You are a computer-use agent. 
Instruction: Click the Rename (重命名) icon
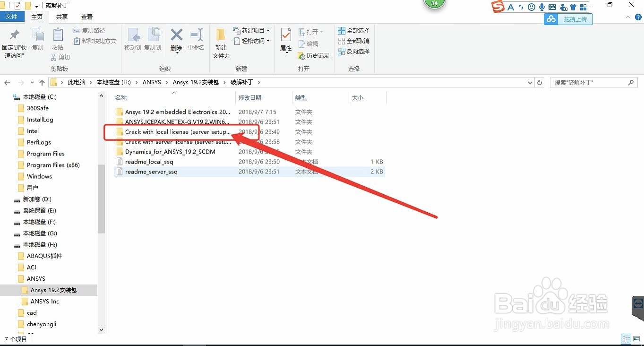(x=196, y=35)
